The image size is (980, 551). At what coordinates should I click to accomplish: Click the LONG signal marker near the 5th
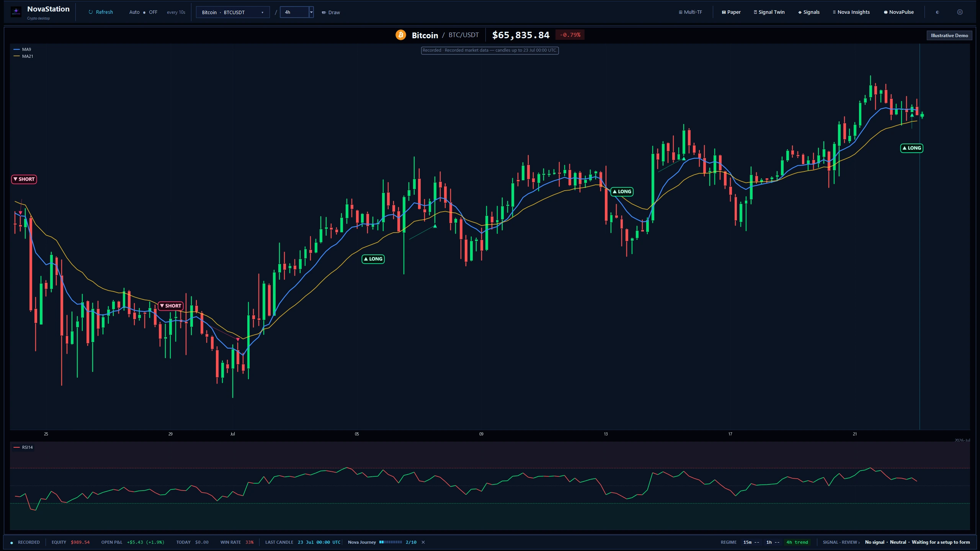tap(373, 259)
